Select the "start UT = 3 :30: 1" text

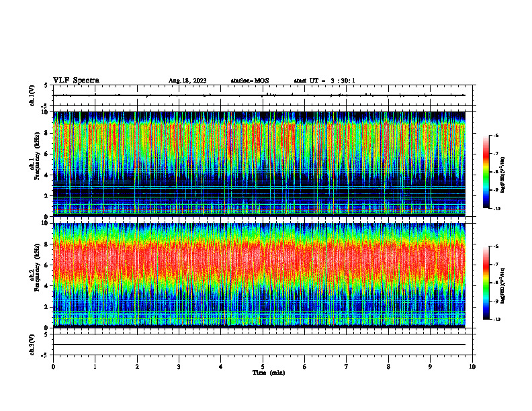pyautogui.click(x=324, y=81)
